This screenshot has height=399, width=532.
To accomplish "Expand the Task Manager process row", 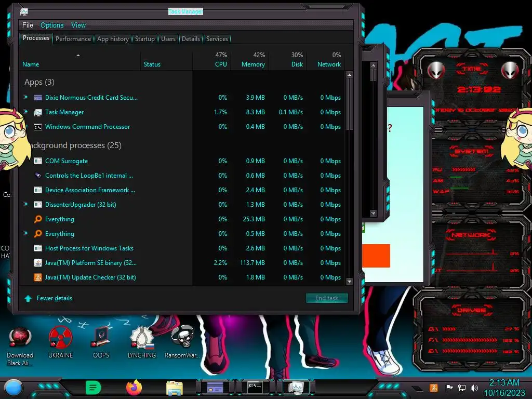I will pyautogui.click(x=25, y=111).
